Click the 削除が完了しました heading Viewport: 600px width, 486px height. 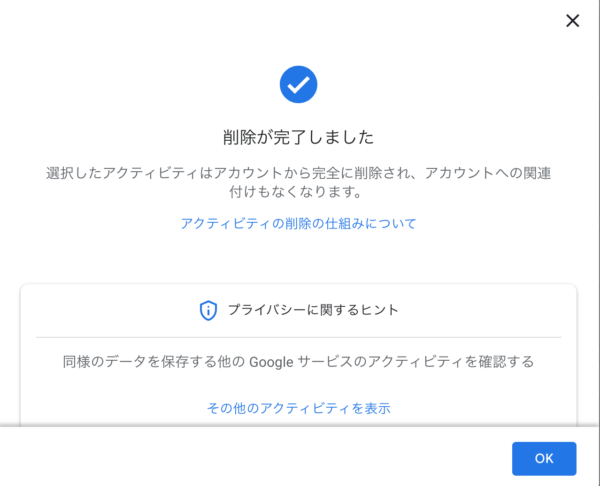pos(298,137)
